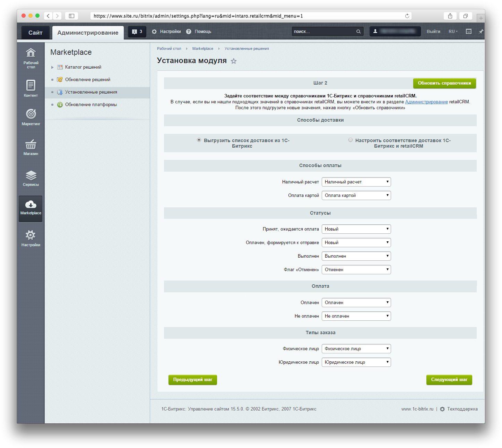Image resolution: width=502 pixels, height=448 pixels.
Task: Switch to the Сайт tab
Action: 35,33
